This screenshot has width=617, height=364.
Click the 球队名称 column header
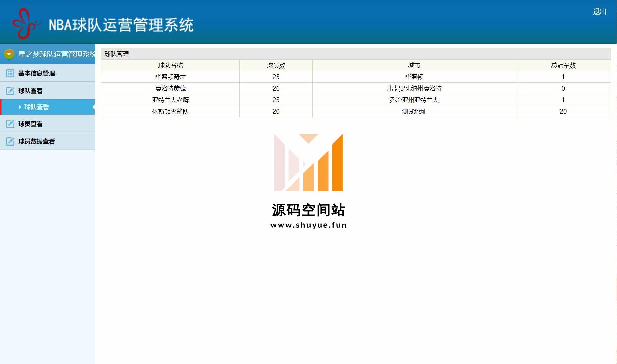click(170, 65)
